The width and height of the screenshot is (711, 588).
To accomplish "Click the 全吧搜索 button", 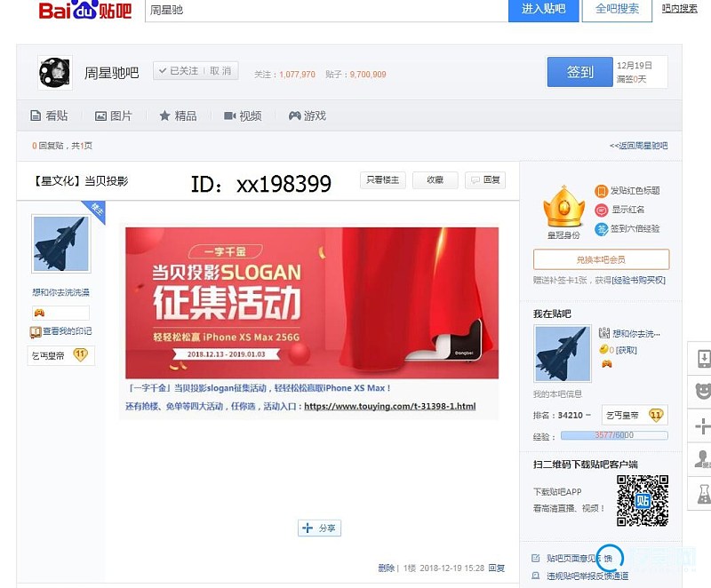I will (x=617, y=9).
